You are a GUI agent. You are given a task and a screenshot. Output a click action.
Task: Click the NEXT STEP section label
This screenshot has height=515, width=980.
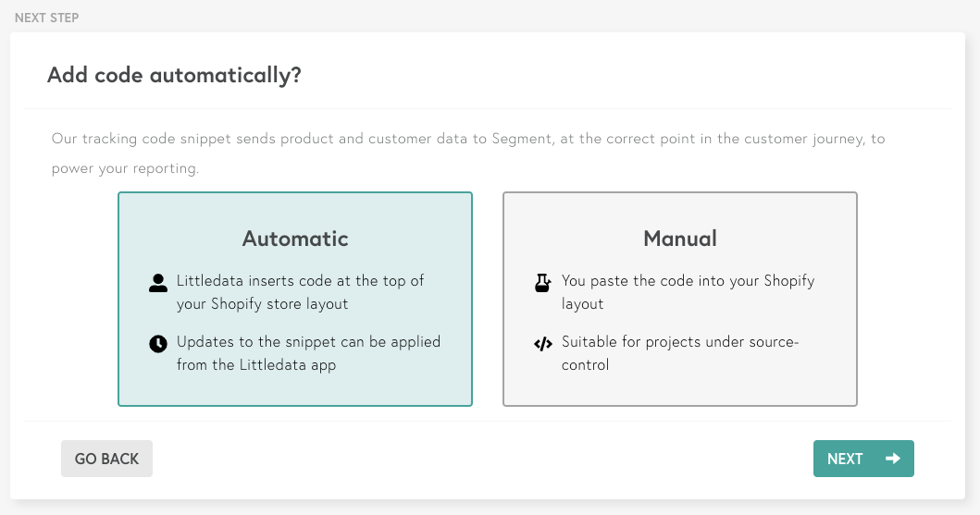46,18
